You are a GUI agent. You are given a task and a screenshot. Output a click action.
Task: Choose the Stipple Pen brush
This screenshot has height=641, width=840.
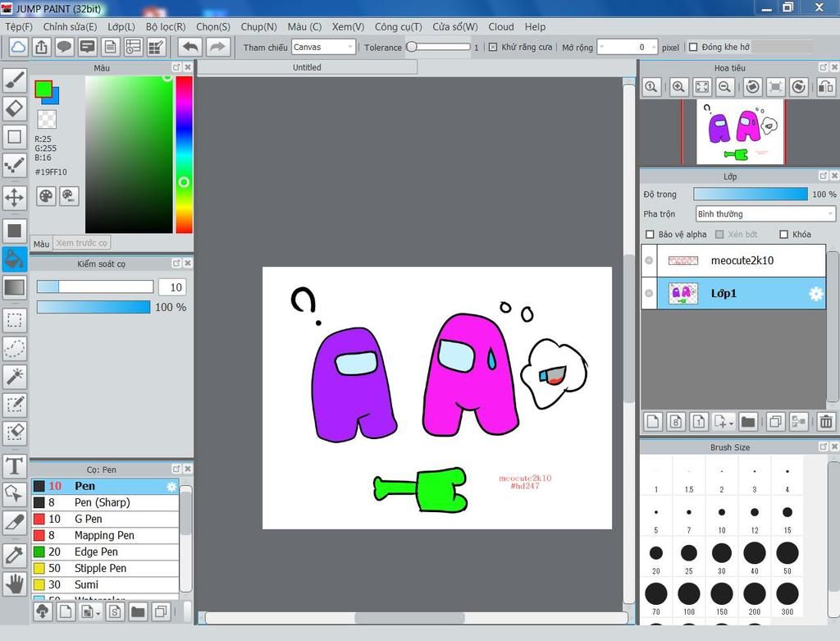point(105,568)
